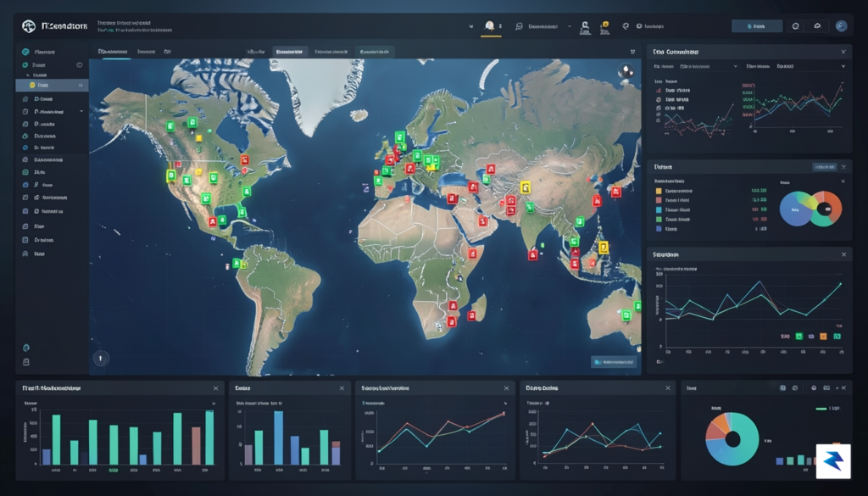Screen dimensions: 868x496
Task: Click the circle icon button beside the blue header button
Action: click(x=795, y=26)
